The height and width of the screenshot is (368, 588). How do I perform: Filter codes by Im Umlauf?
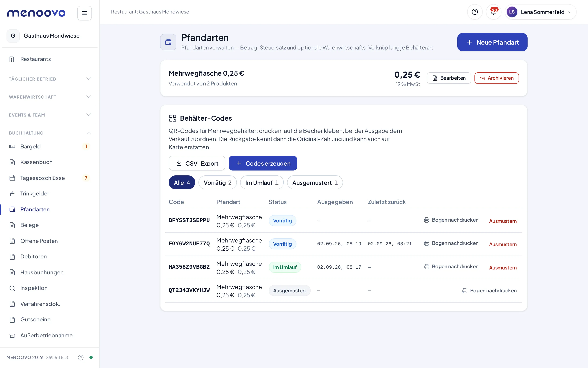coord(262,183)
